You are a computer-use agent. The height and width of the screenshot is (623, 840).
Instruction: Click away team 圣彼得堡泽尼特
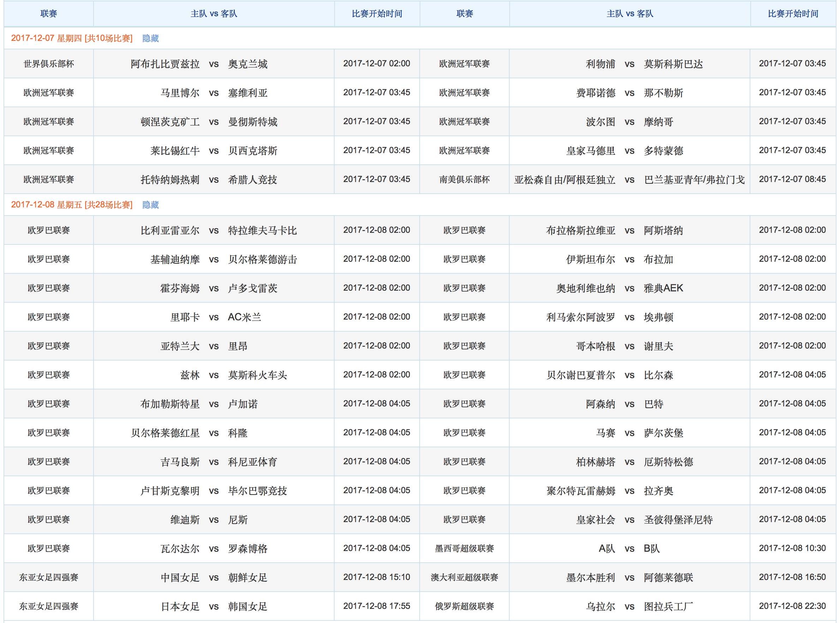[678, 520]
